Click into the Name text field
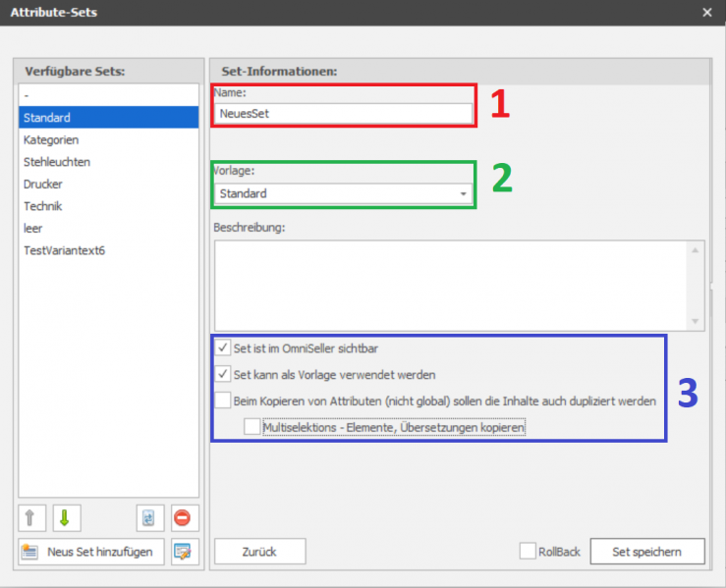The image size is (726, 588). click(x=344, y=113)
